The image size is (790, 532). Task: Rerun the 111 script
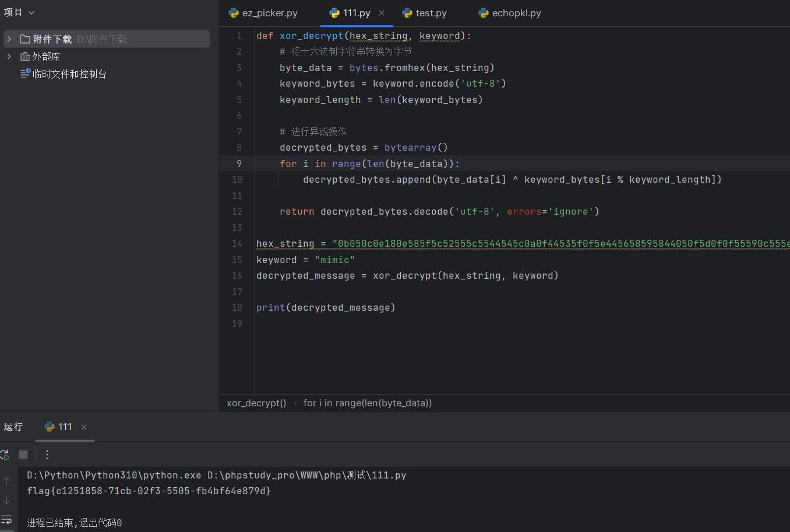tap(5, 455)
